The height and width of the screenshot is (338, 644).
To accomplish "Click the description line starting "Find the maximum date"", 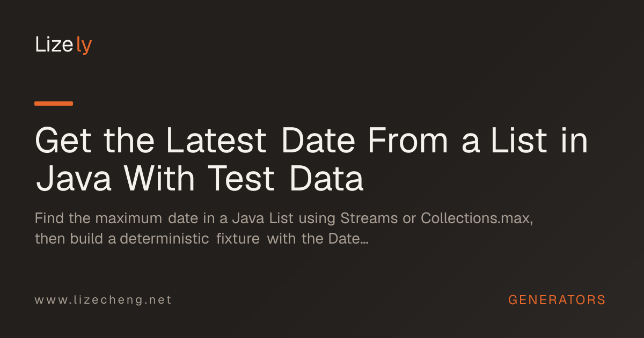I will [x=284, y=219].
